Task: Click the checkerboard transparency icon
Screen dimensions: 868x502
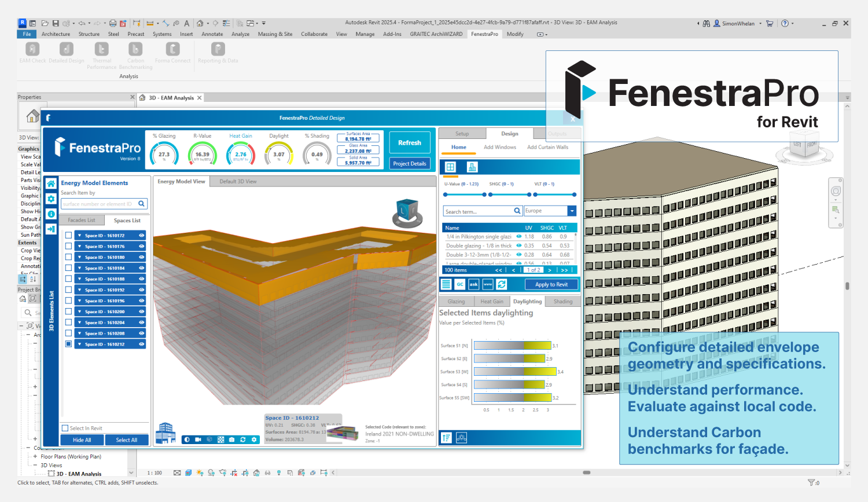Action: [x=220, y=440]
